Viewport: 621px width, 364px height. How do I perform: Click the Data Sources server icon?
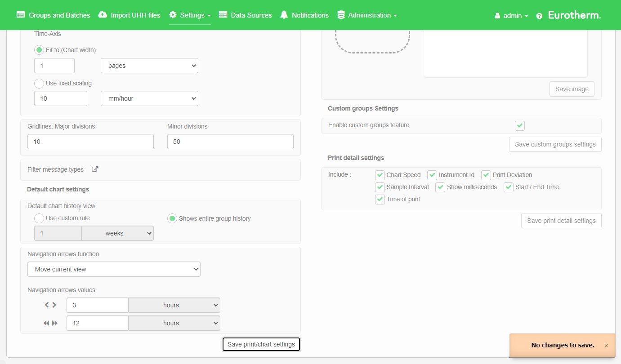[x=223, y=15]
